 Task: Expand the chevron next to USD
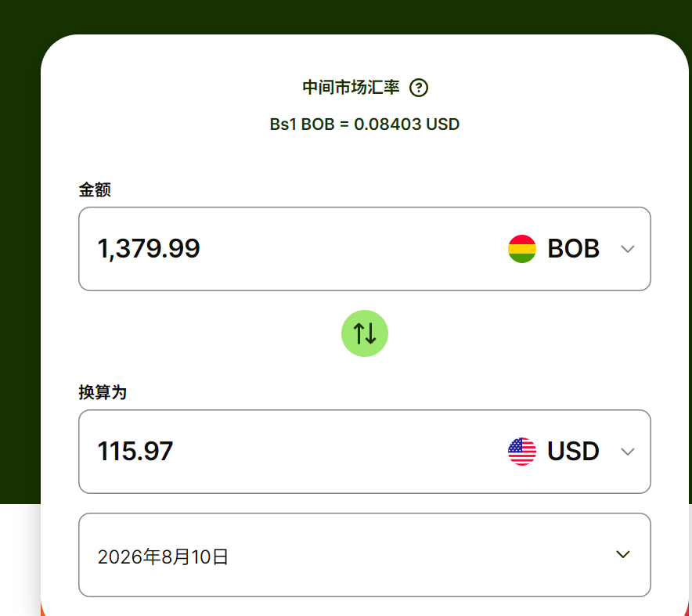[x=627, y=452]
